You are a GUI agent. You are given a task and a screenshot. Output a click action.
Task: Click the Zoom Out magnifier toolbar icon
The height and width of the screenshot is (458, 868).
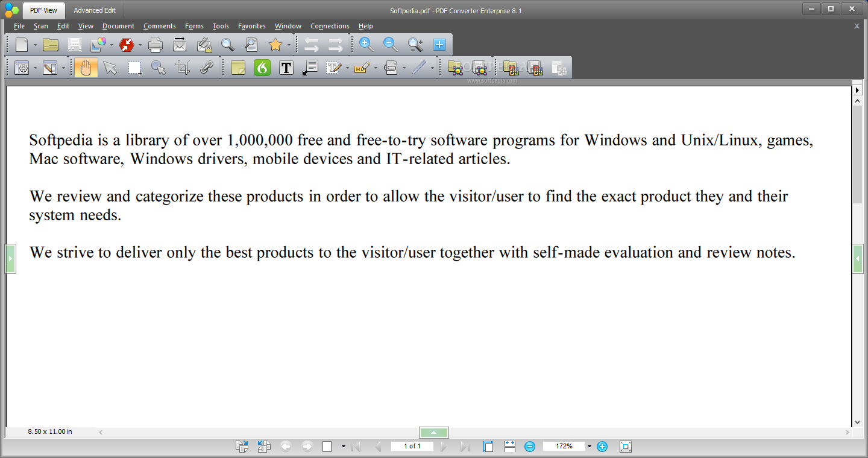tap(391, 44)
